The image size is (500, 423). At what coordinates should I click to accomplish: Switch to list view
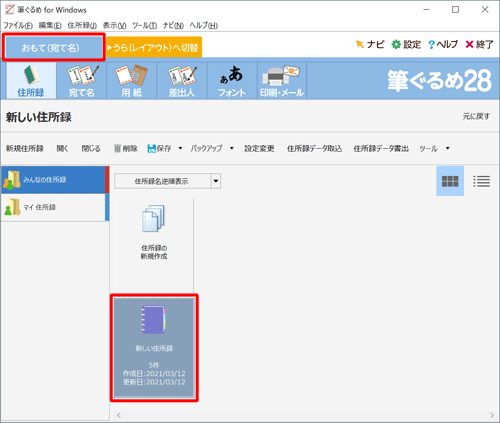481,181
